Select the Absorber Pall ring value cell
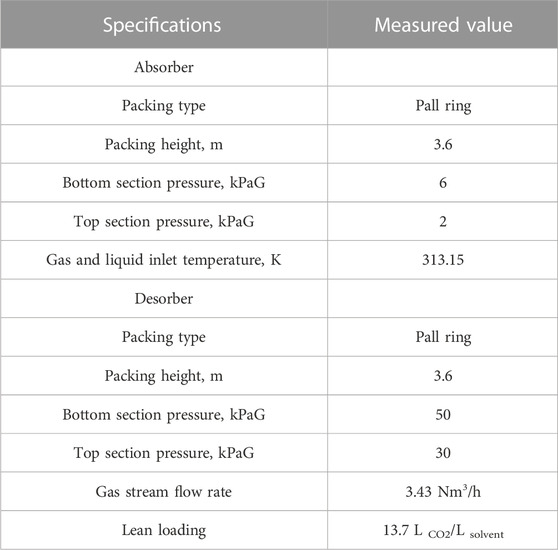The height and width of the screenshot is (550, 558). (443, 106)
